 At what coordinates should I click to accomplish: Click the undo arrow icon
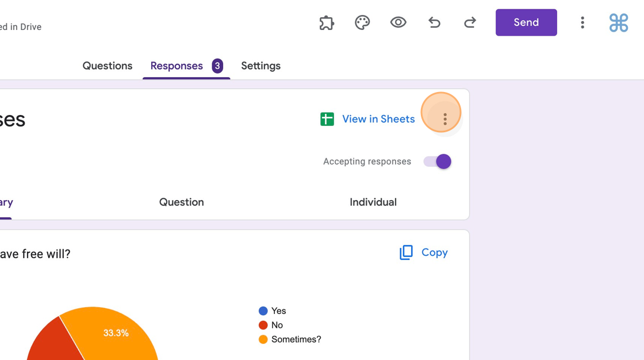point(434,22)
